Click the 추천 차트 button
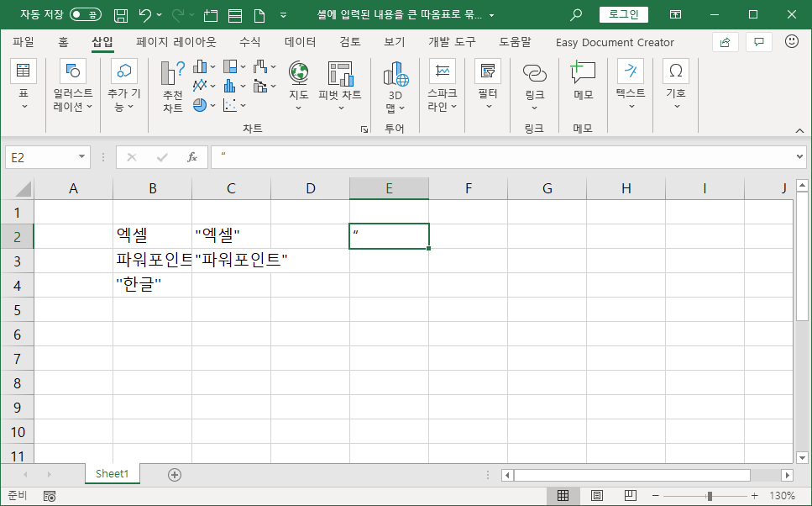Screen dimensions: 812x506 point(172,86)
